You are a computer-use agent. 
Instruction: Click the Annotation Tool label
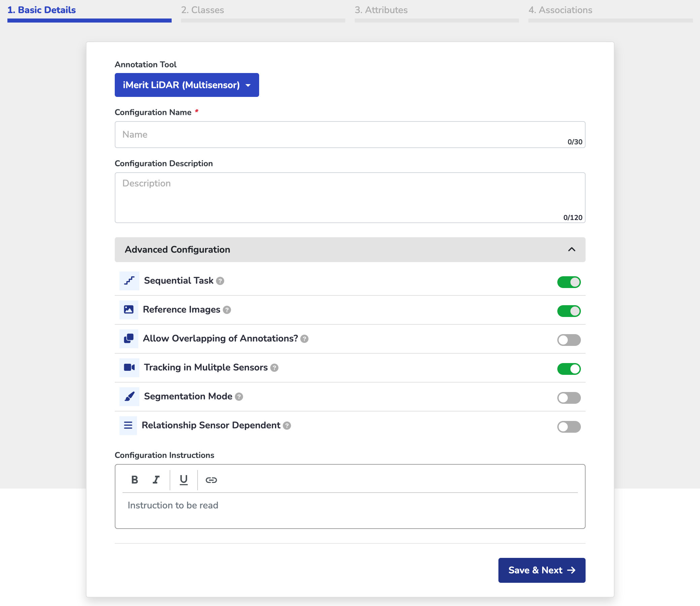(x=145, y=64)
